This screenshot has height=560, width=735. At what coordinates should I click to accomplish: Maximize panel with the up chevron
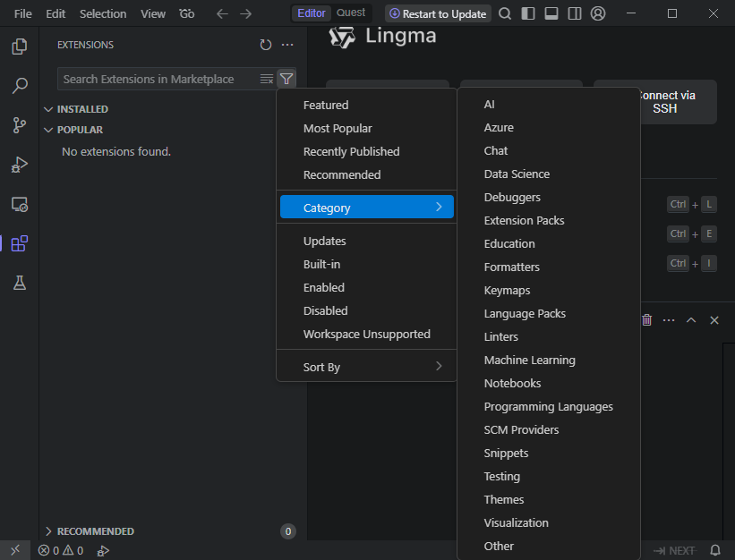[691, 320]
